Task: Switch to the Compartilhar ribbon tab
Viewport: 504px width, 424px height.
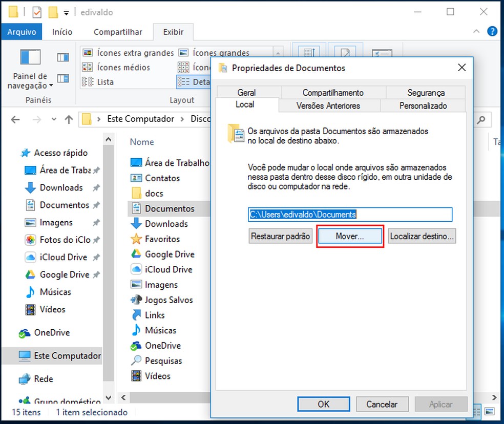Action: click(x=118, y=32)
